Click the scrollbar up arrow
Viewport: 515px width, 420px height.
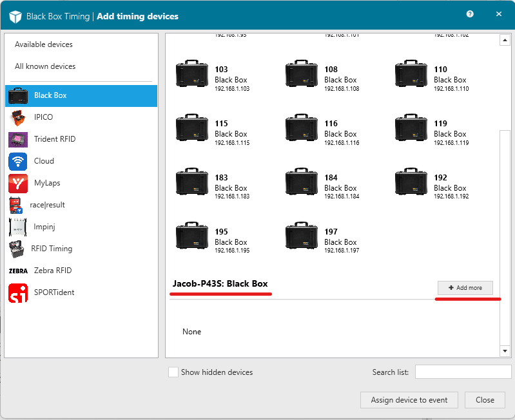click(x=505, y=40)
